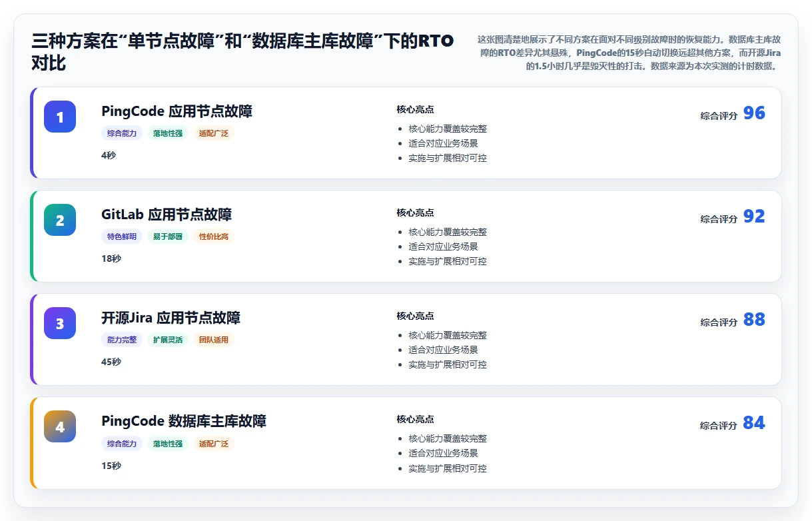Click 综合评分 label beside score 84

point(719,426)
